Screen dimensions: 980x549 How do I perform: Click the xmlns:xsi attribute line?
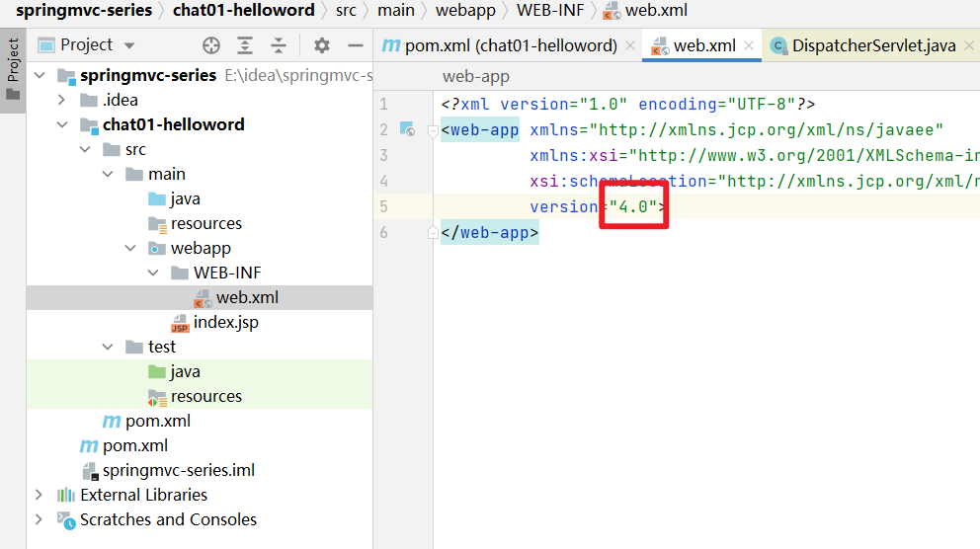click(755, 156)
